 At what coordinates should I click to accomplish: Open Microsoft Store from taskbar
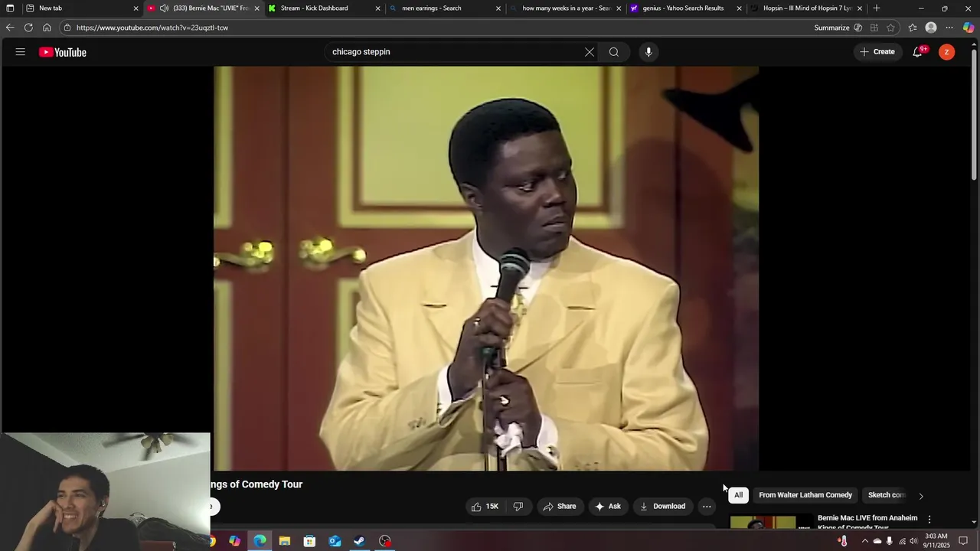(309, 541)
